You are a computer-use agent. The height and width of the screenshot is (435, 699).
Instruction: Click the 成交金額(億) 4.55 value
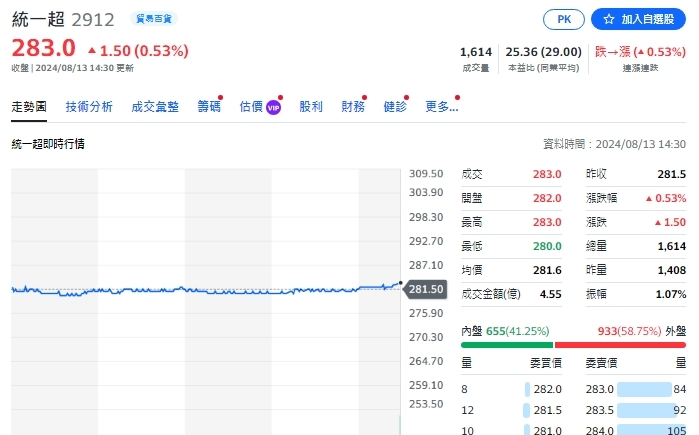[551, 295]
